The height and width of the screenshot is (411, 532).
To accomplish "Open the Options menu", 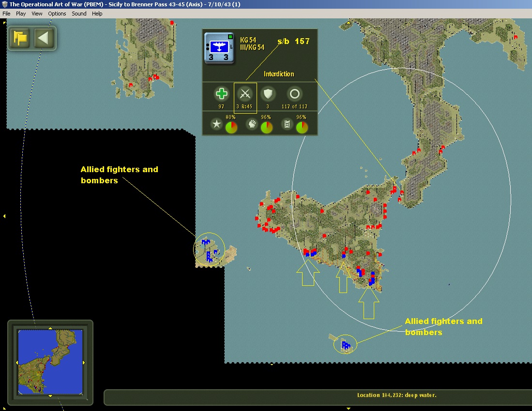I will click(57, 14).
